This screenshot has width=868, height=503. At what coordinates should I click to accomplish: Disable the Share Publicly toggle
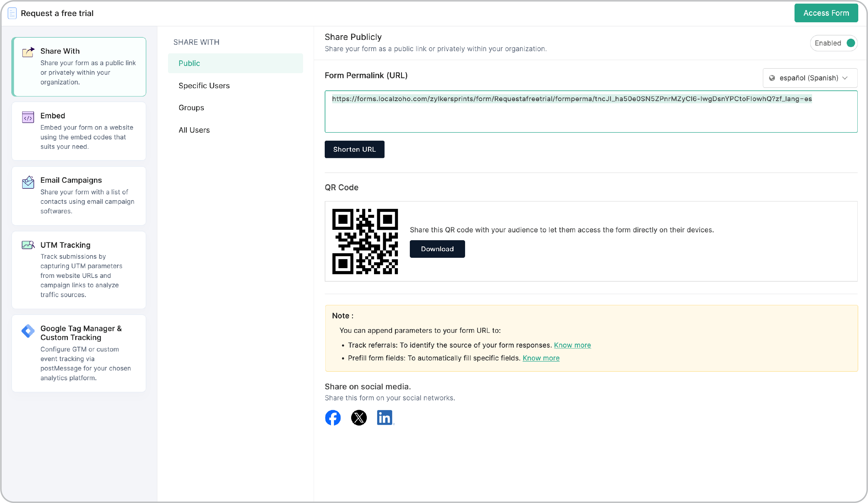[x=850, y=43]
